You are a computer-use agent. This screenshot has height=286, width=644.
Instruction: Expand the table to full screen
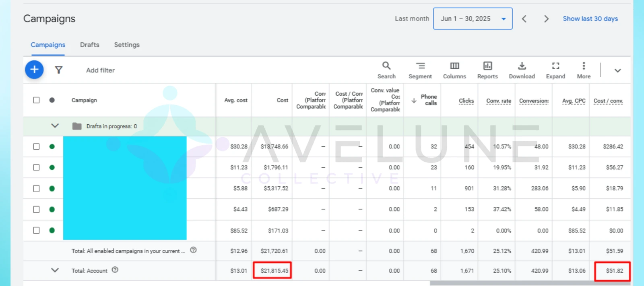(555, 70)
